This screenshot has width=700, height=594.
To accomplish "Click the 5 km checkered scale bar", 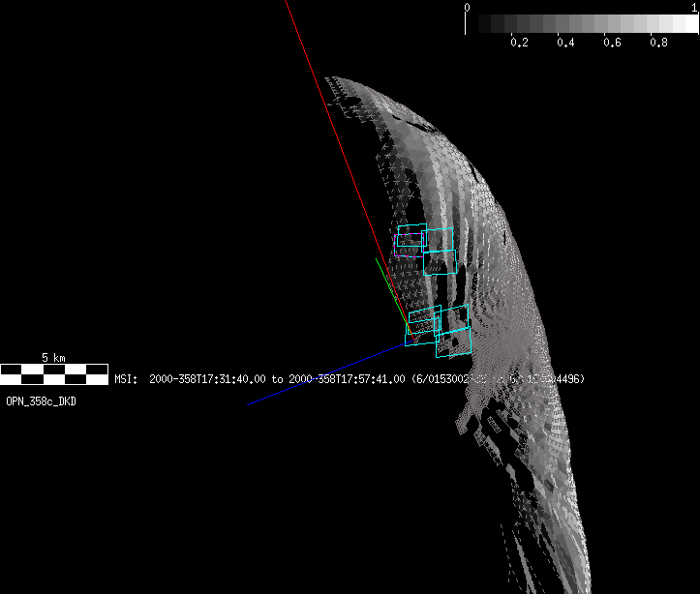I will point(54,373).
